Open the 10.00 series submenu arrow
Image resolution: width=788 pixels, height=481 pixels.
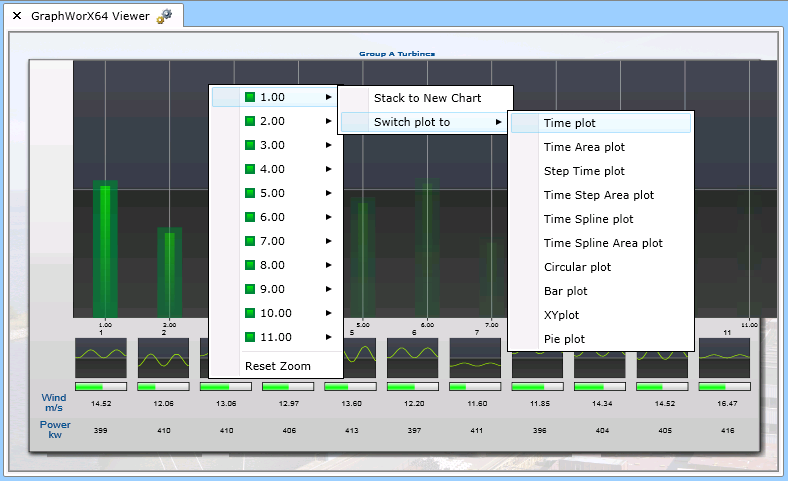(x=328, y=313)
